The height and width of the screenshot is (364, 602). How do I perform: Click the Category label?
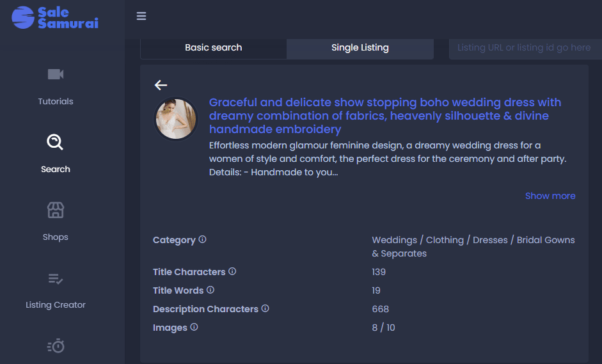(174, 240)
